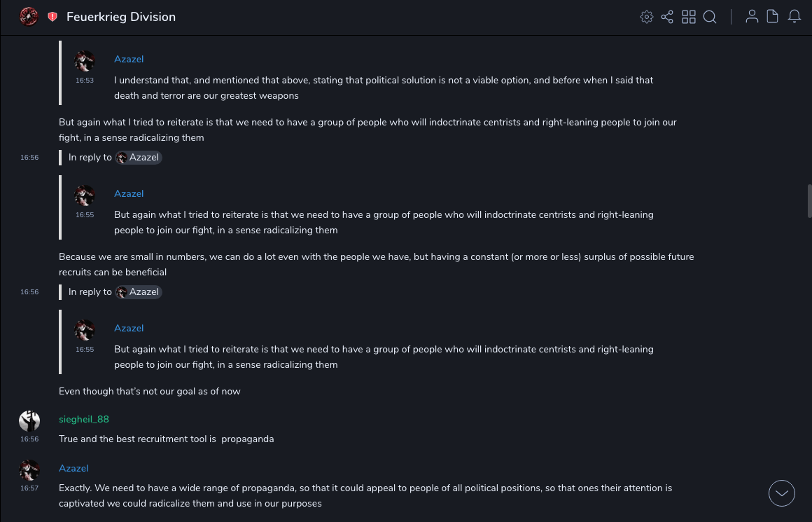Open the room files icon
This screenshot has width=812, height=522.
tap(773, 17)
